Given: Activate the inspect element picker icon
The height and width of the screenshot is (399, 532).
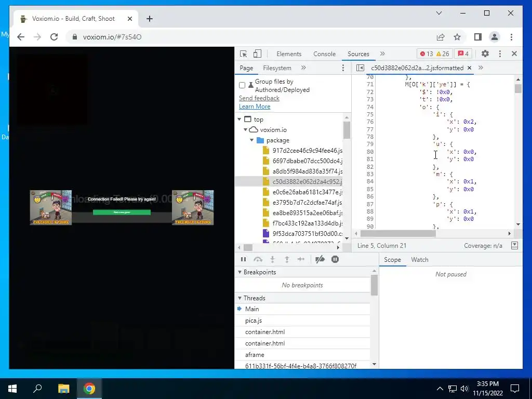Looking at the screenshot, I should [243, 54].
